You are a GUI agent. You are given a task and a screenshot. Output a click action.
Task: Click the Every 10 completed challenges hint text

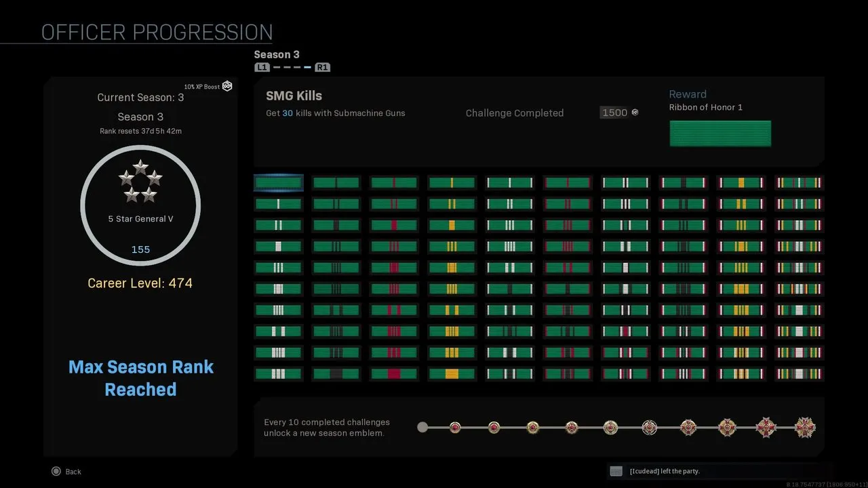(327, 428)
